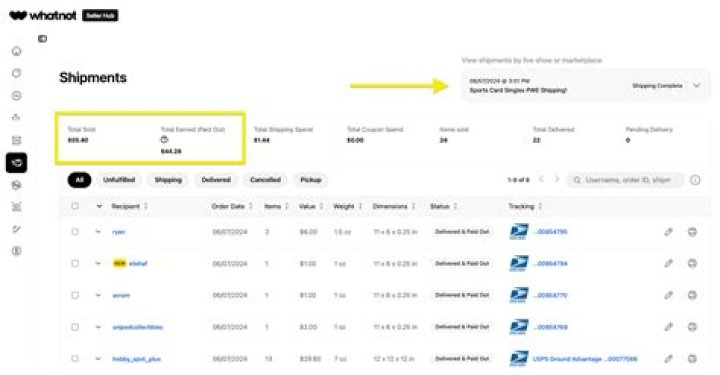
Task: Switch to the Unfulfilled tab
Action: [x=119, y=180]
